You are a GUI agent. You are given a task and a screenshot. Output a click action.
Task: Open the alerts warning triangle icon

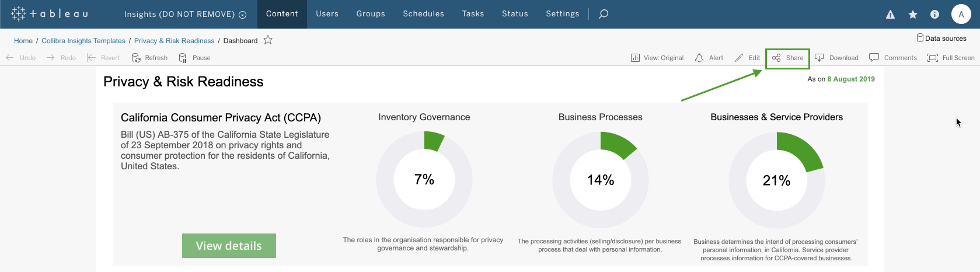click(890, 15)
